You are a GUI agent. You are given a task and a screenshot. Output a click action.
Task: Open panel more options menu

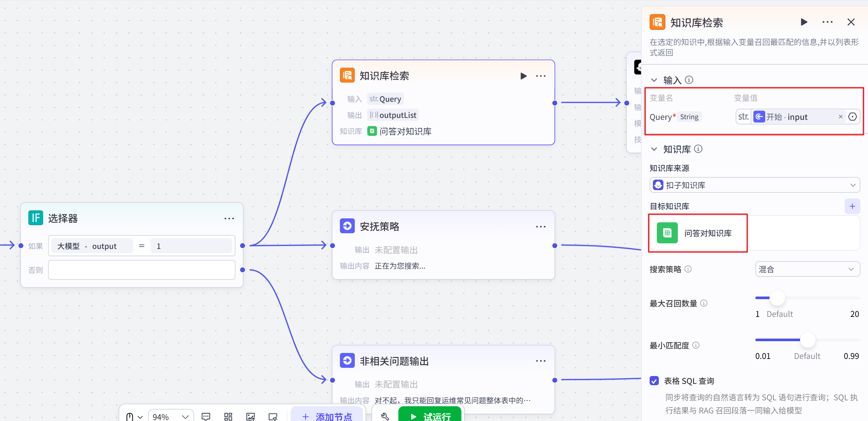pos(827,22)
